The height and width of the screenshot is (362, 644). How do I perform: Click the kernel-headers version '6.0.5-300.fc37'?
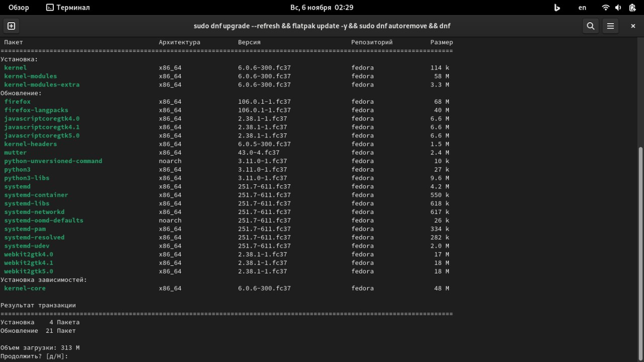(x=265, y=144)
